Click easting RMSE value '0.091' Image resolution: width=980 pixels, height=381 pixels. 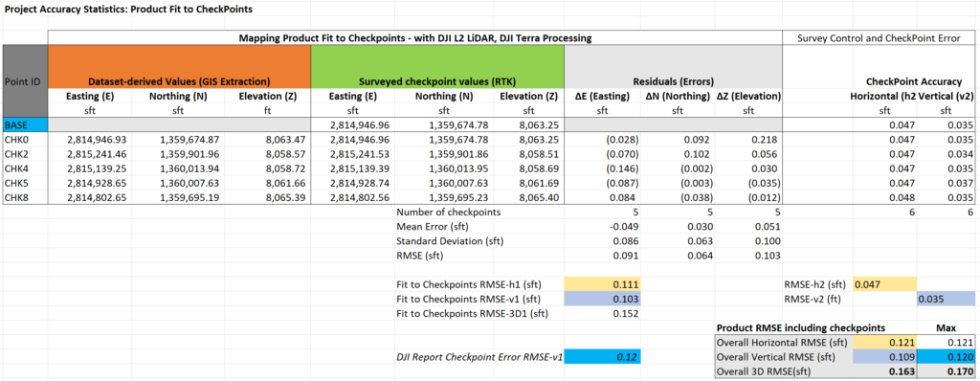click(x=625, y=255)
